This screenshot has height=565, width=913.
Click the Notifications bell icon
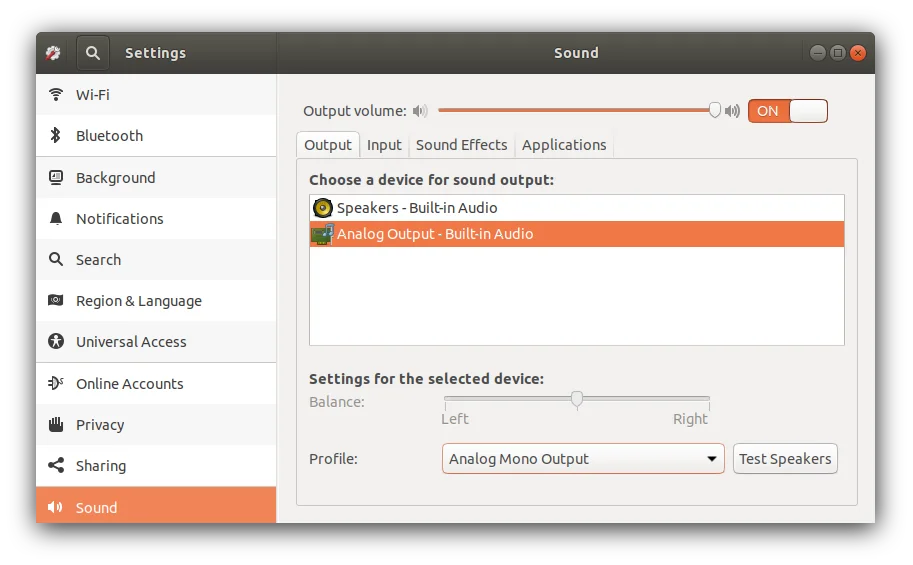tap(56, 218)
